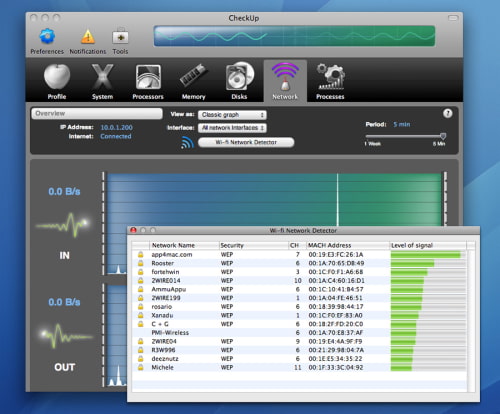Click the Period slider handle
This screenshot has width=500, height=414.
click(x=443, y=136)
